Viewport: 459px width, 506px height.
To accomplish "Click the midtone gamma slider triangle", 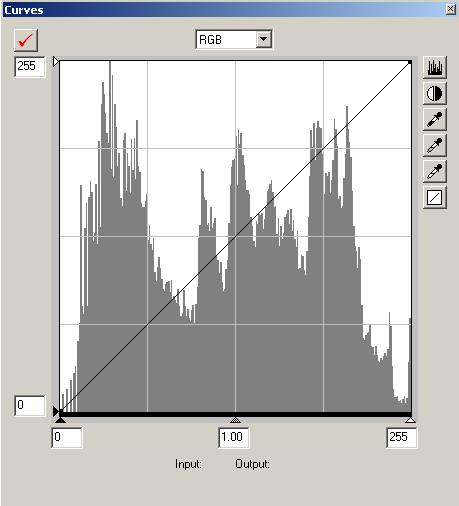I will click(235, 420).
